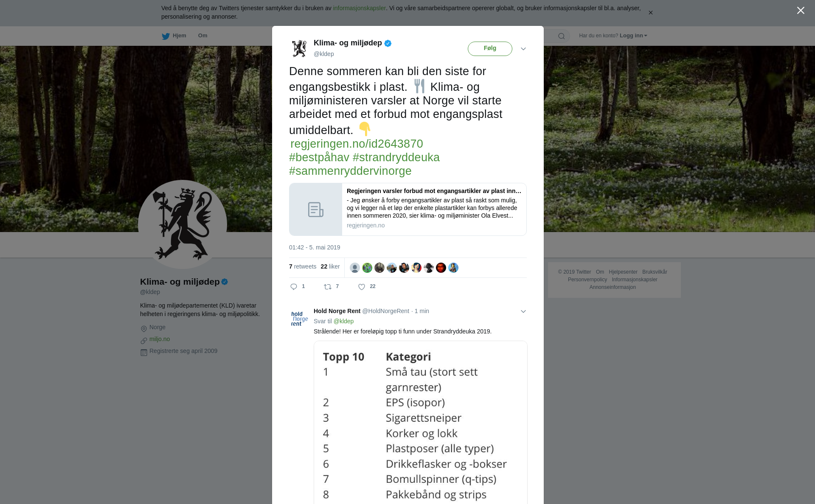Open the Om menu item

[x=202, y=36]
